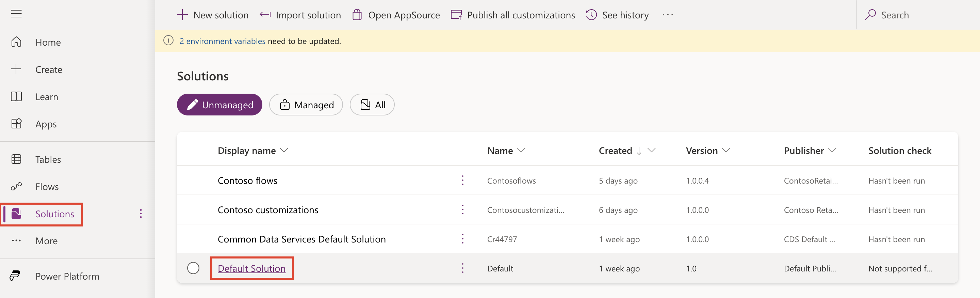Open Default Solution row vertical dots menu
Image resolution: width=980 pixels, height=298 pixels.
coord(463,268)
